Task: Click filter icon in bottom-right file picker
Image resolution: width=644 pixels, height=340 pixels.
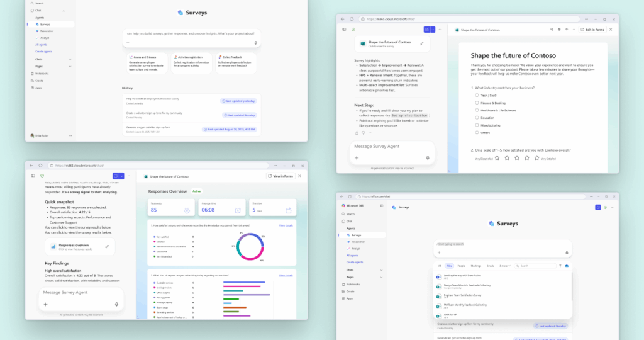Action: pyautogui.click(x=560, y=266)
